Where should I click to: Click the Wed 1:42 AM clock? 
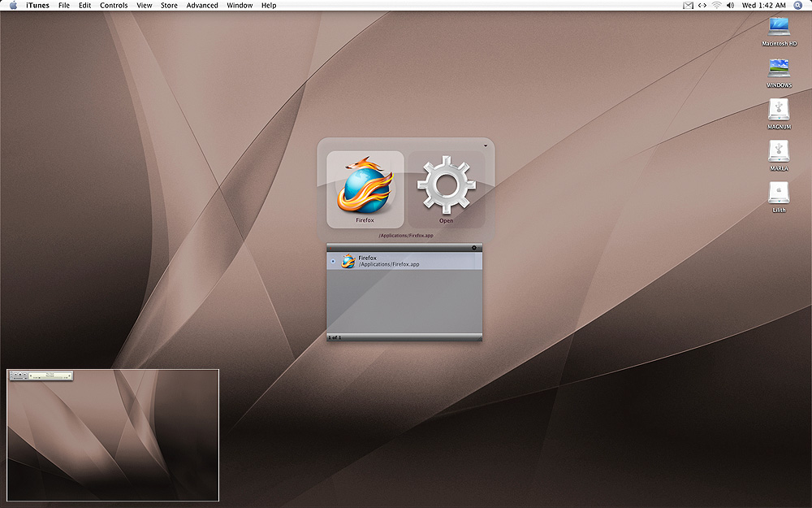[x=764, y=5]
